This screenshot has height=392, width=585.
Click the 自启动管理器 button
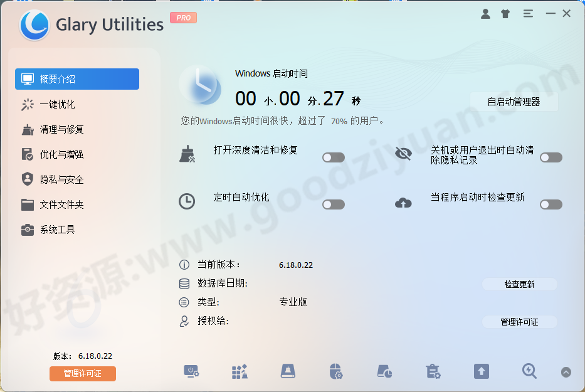(514, 101)
